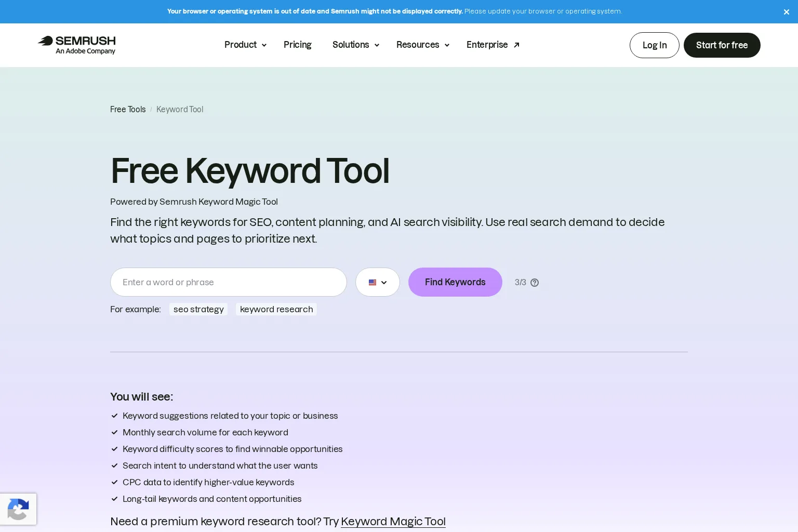Screen dimensions: 798x532
Task: Choose the 'keyword research' example
Action: point(276,309)
